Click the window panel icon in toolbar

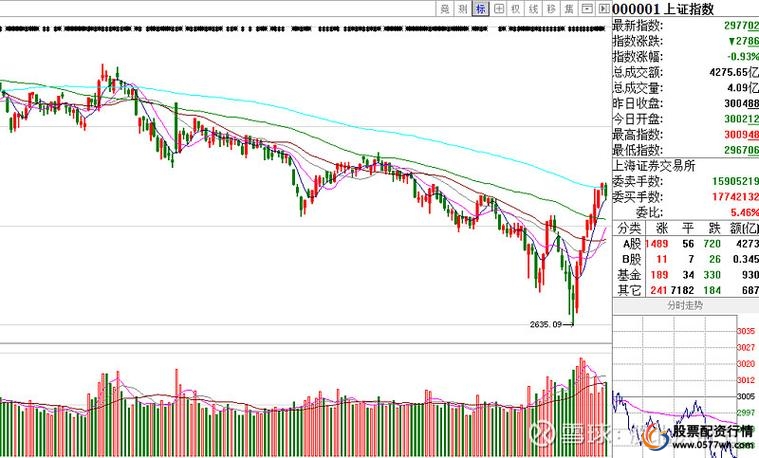pos(587,9)
